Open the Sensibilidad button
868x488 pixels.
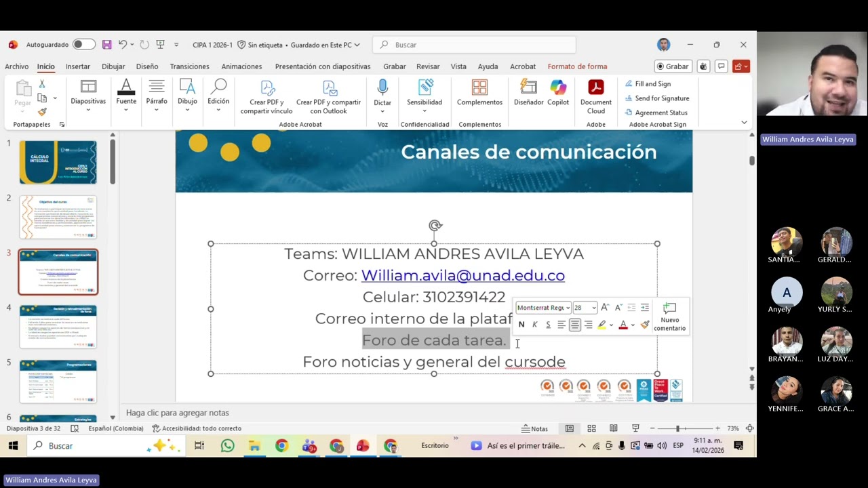(425, 97)
